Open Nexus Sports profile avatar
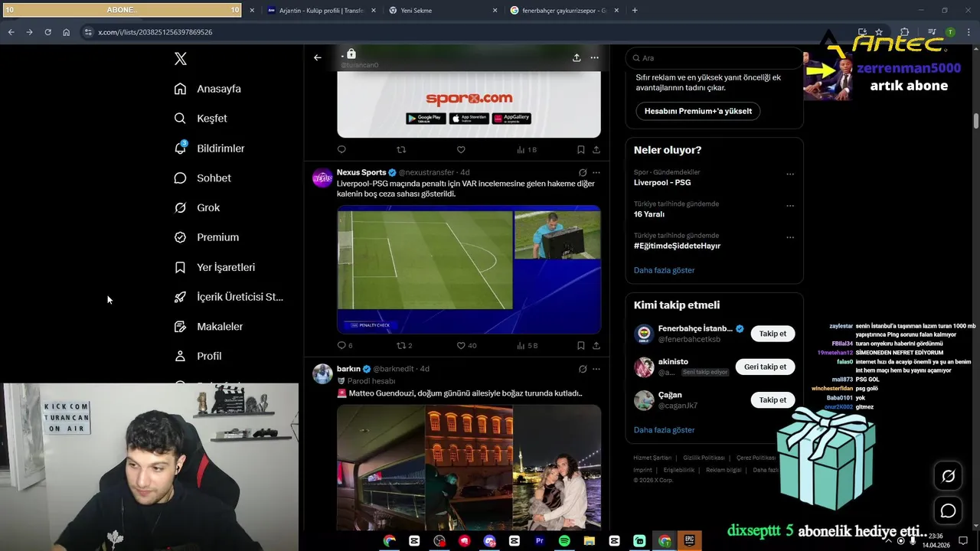 click(322, 178)
